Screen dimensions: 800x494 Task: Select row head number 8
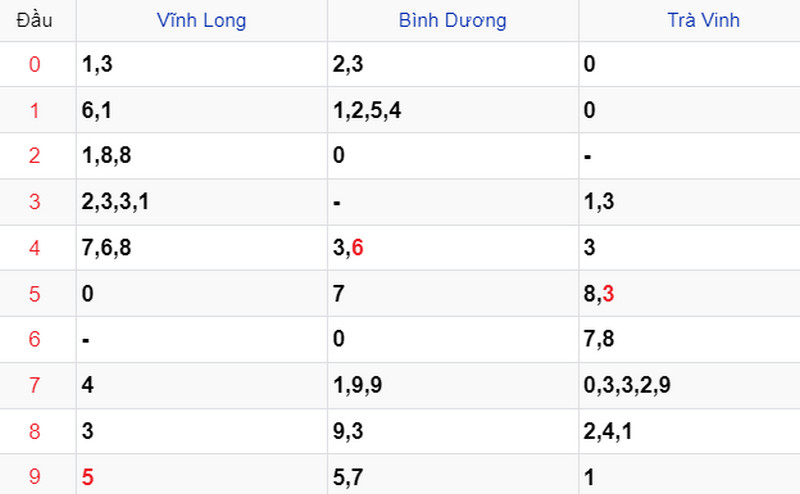34,431
